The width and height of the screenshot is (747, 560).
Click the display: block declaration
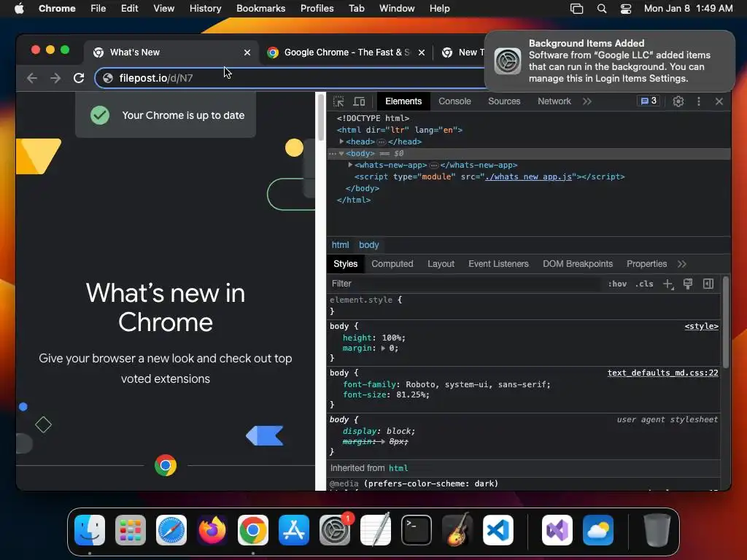click(x=379, y=431)
